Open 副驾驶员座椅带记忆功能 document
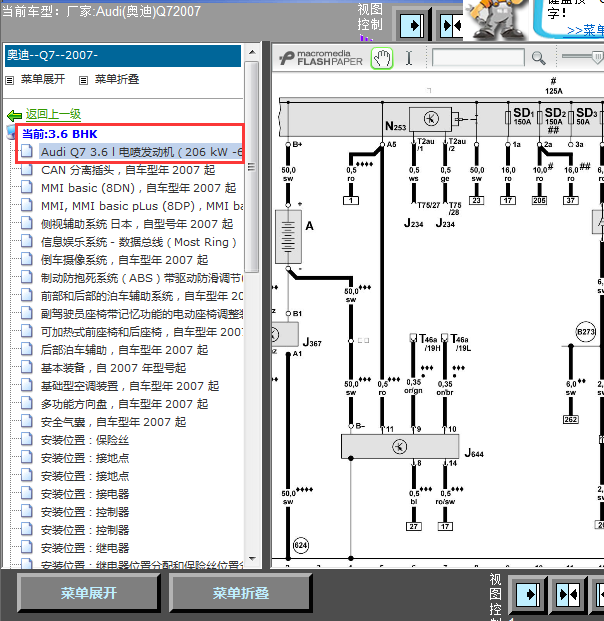 (142, 314)
